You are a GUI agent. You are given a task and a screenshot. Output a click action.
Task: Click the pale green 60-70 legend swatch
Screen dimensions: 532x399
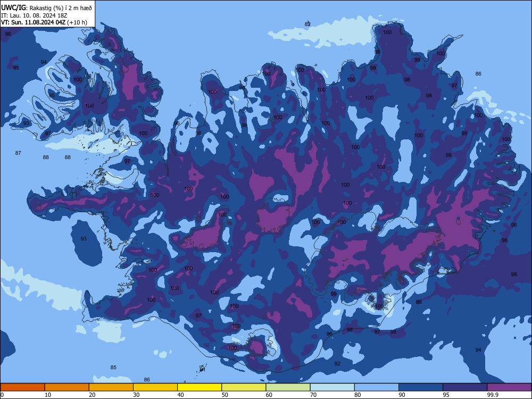pos(288,387)
